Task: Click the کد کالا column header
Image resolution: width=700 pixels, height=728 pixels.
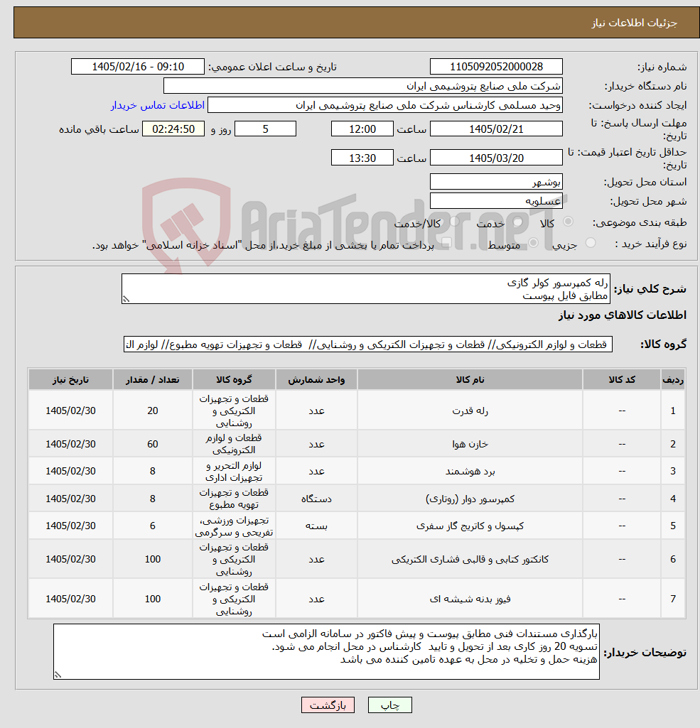Action: click(x=622, y=380)
